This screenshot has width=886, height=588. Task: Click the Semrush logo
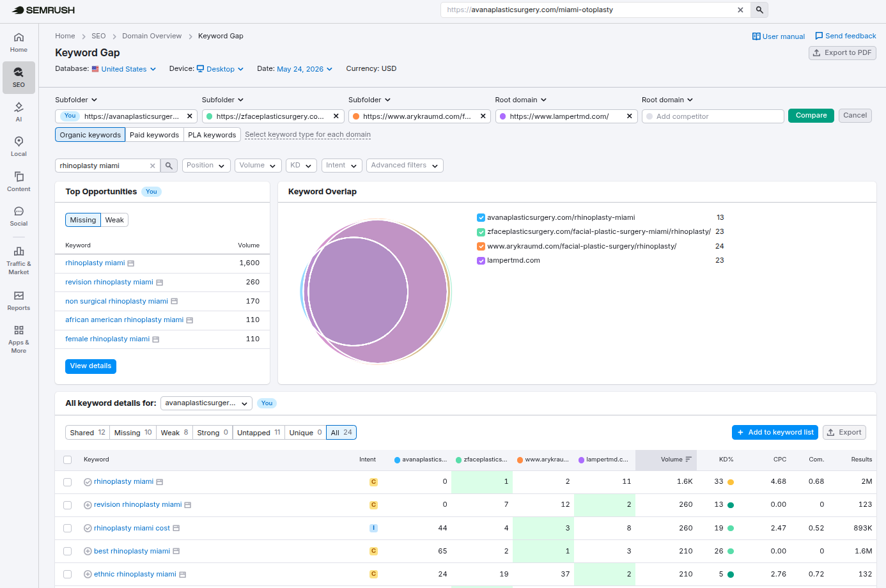pyautogui.click(x=43, y=10)
